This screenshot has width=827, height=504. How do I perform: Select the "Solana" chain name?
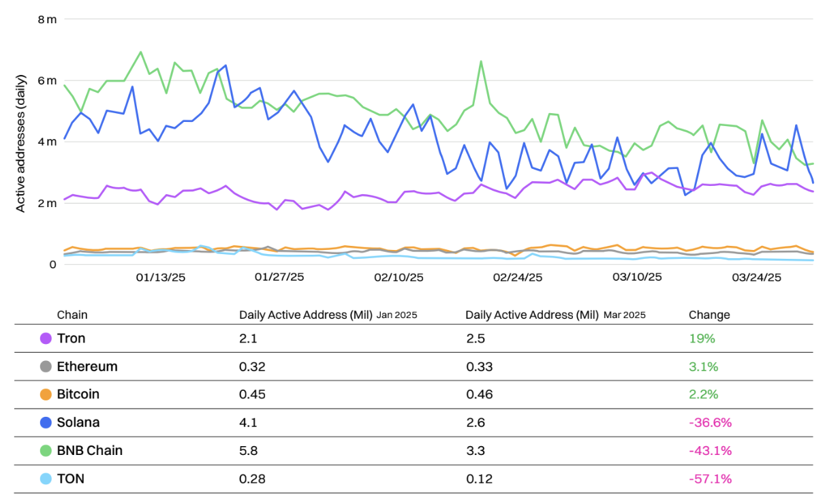point(79,422)
